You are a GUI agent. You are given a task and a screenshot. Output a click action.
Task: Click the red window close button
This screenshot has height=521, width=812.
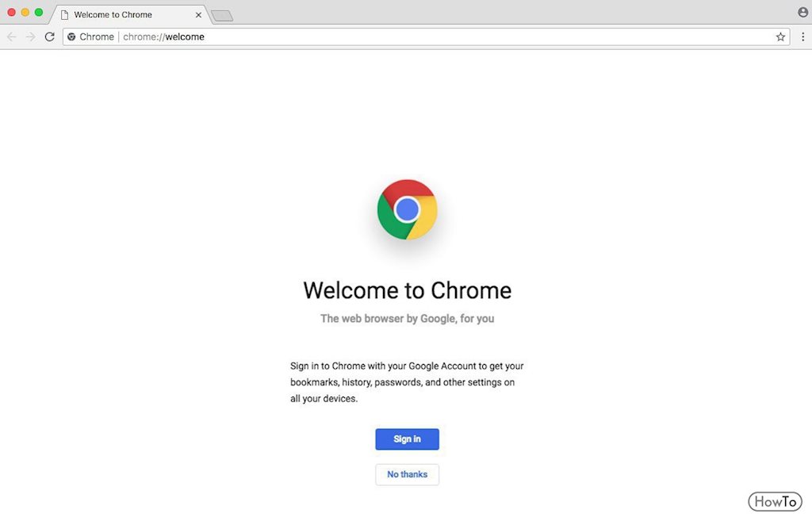pos(12,13)
